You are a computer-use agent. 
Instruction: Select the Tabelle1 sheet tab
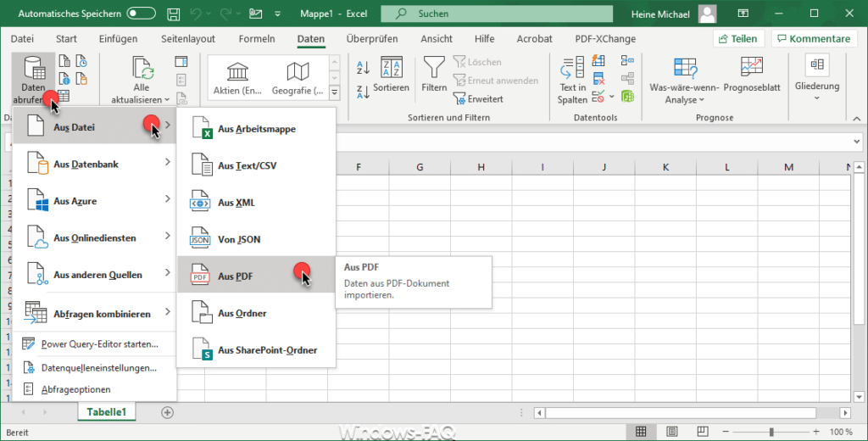click(106, 411)
